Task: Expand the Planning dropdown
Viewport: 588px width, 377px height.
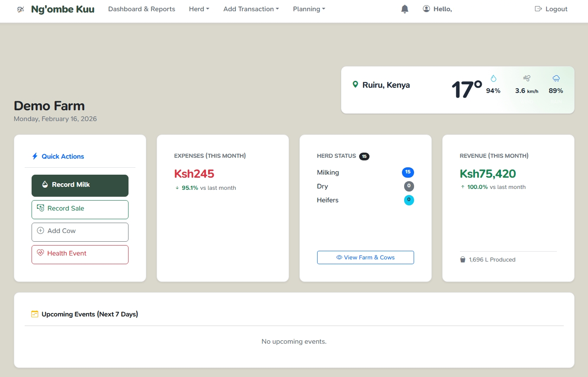Action: coord(308,9)
